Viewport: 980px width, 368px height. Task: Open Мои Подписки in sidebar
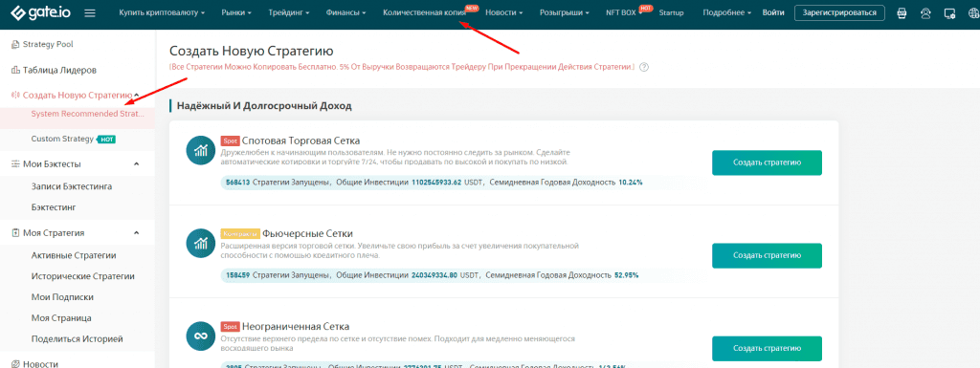[62, 297]
